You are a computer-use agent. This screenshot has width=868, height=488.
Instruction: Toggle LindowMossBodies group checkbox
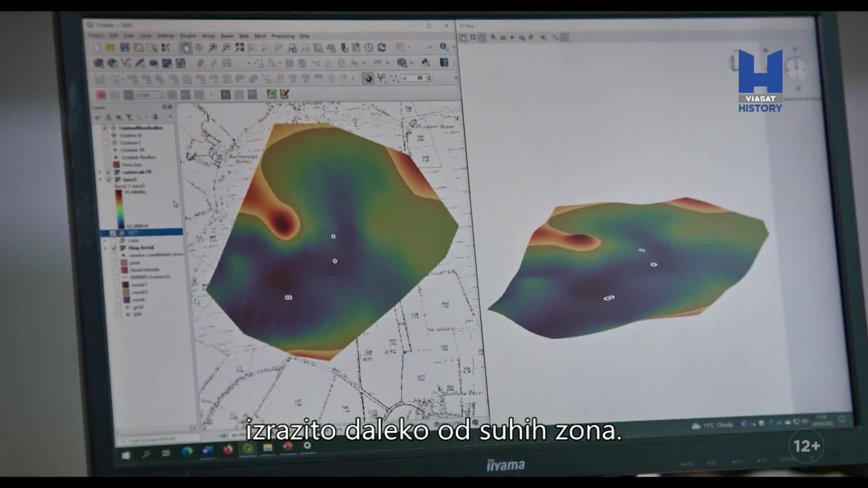click(104, 128)
